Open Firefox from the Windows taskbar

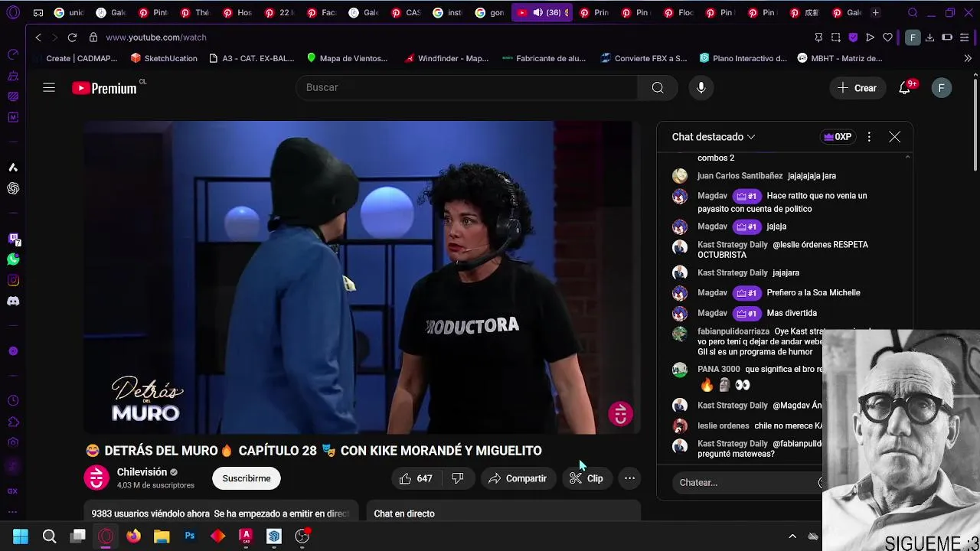click(x=133, y=536)
